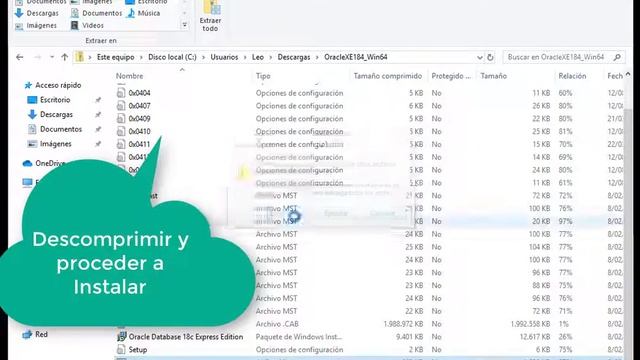Click the 0x0404 file icon
Screen dimensions: 640x360
[x=121, y=93]
